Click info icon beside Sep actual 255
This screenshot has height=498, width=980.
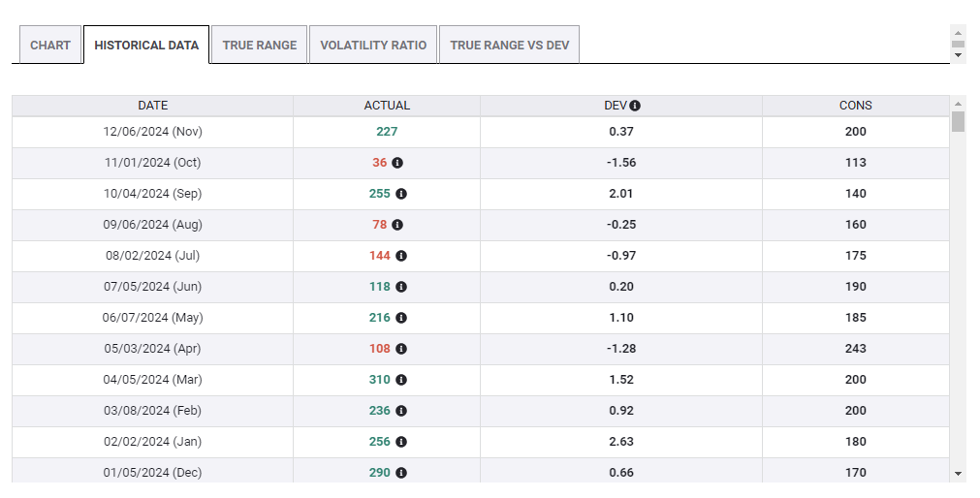click(401, 194)
